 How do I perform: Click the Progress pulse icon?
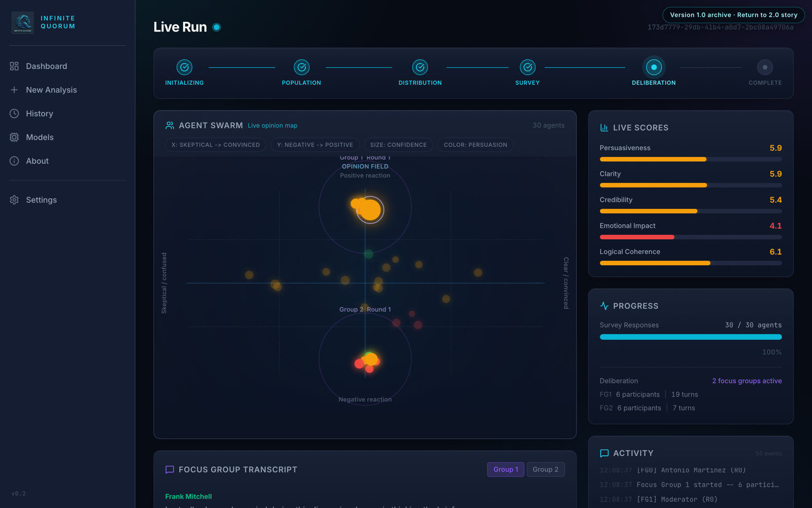click(604, 306)
